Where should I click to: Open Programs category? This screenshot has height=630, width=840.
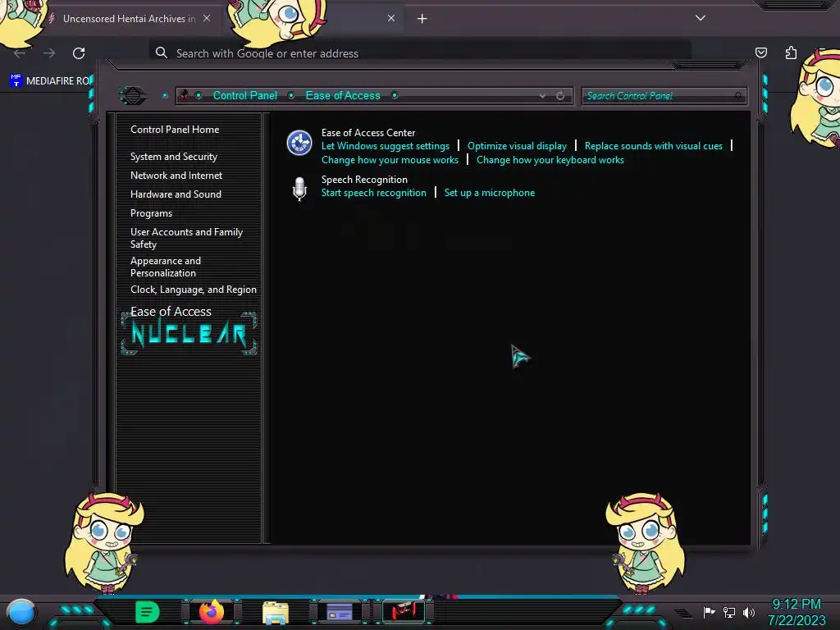(x=151, y=213)
